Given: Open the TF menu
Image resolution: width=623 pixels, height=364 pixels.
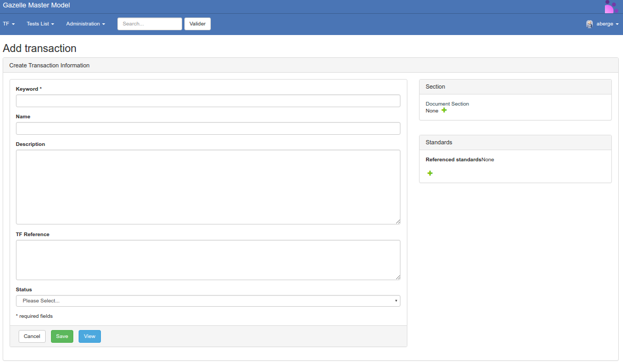Looking at the screenshot, I should [x=8, y=24].
